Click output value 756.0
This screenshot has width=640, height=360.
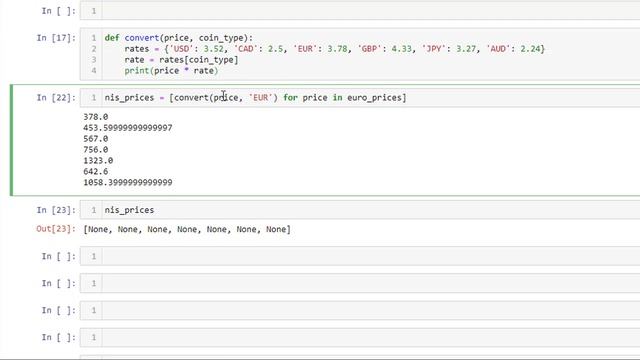tap(96, 150)
